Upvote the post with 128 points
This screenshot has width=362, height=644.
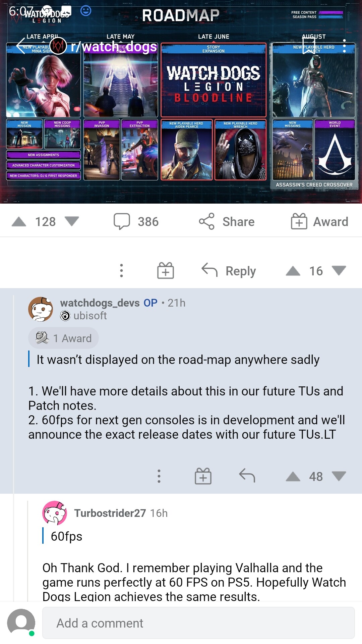(19, 222)
